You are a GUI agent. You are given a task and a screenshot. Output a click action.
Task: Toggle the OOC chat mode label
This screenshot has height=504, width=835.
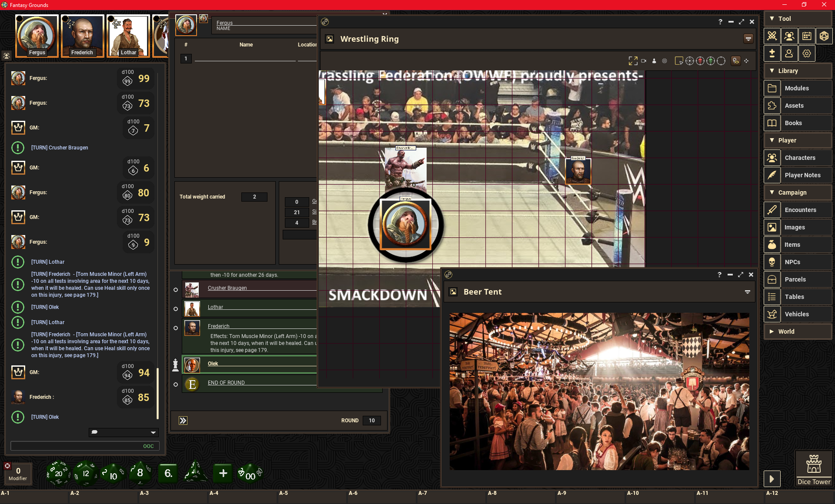point(148,446)
